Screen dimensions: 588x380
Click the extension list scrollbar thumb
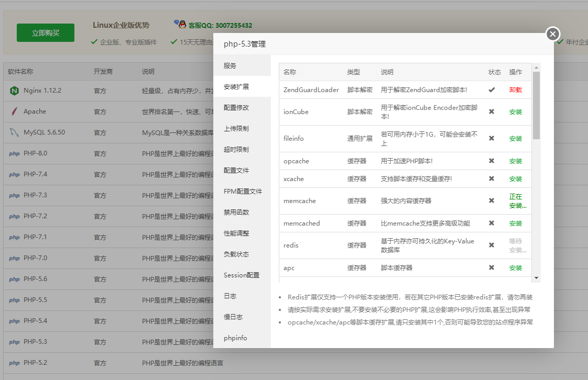point(536,105)
